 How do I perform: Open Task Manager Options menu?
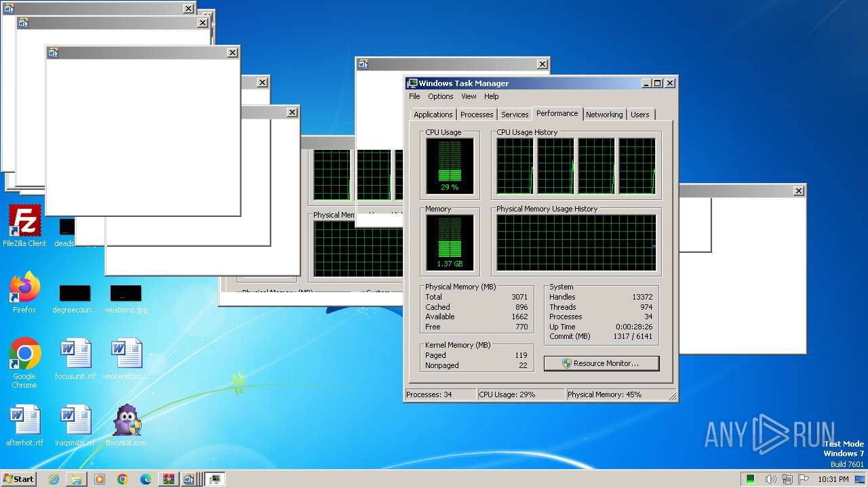[x=441, y=96]
